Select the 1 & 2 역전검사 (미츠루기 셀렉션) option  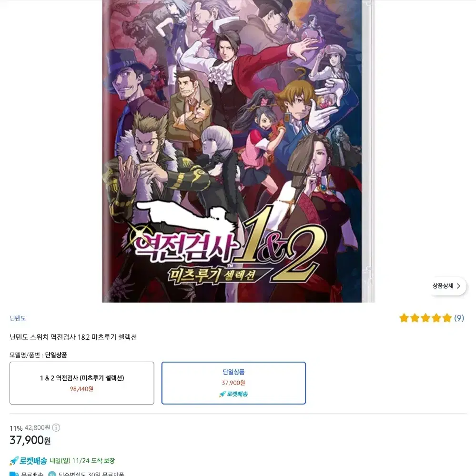pyautogui.click(x=81, y=383)
